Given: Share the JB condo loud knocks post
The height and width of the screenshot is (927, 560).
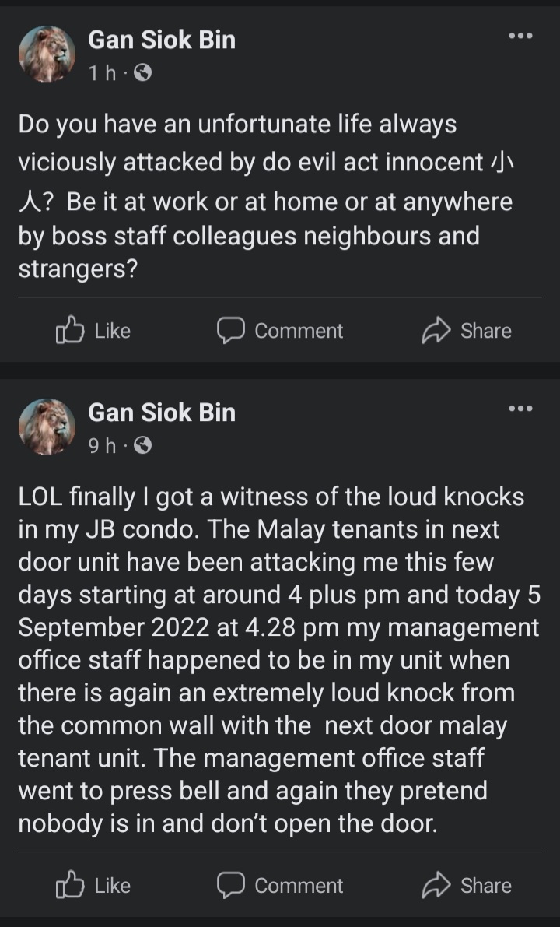Looking at the screenshot, I should tap(467, 886).
